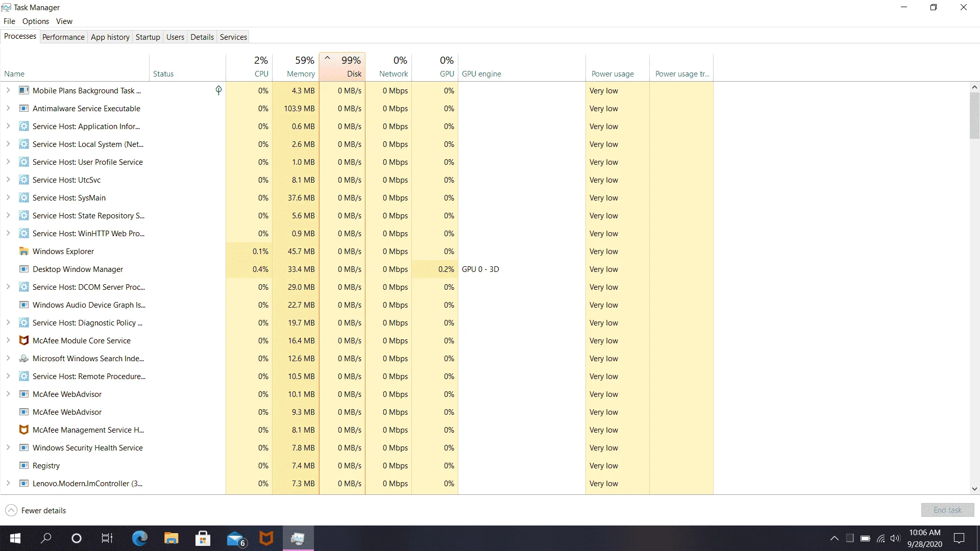Sort by the Name column header
The image size is (980, 551).
click(75, 67)
